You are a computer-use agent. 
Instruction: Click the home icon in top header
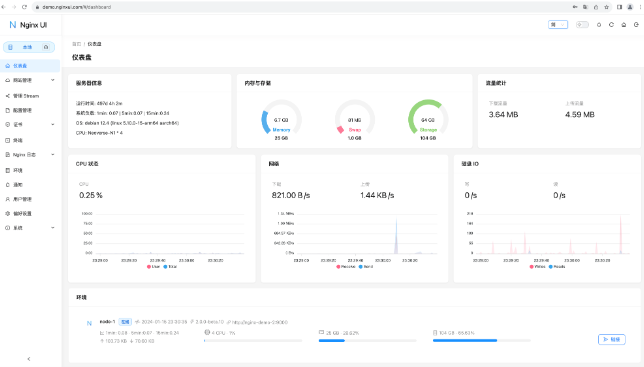623,25
